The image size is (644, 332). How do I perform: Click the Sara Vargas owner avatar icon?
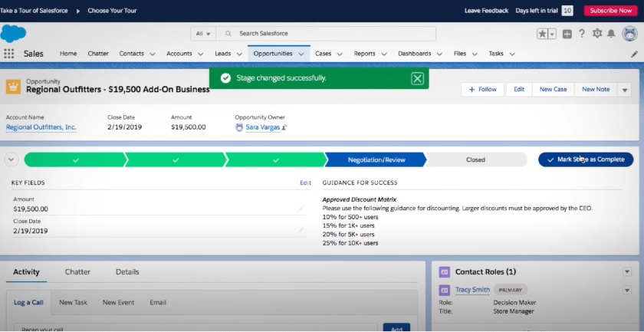click(x=239, y=127)
